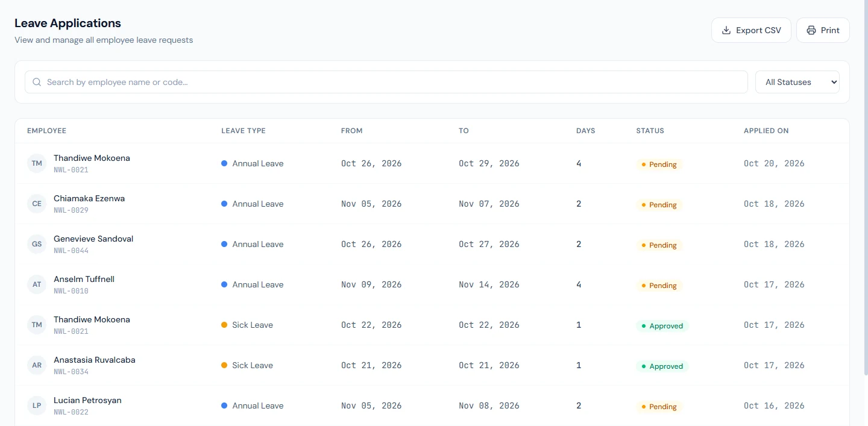Click the Nov 09, 2026 start date
Image resolution: width=868 pixels, height=426 pixels.
[371, 284]
